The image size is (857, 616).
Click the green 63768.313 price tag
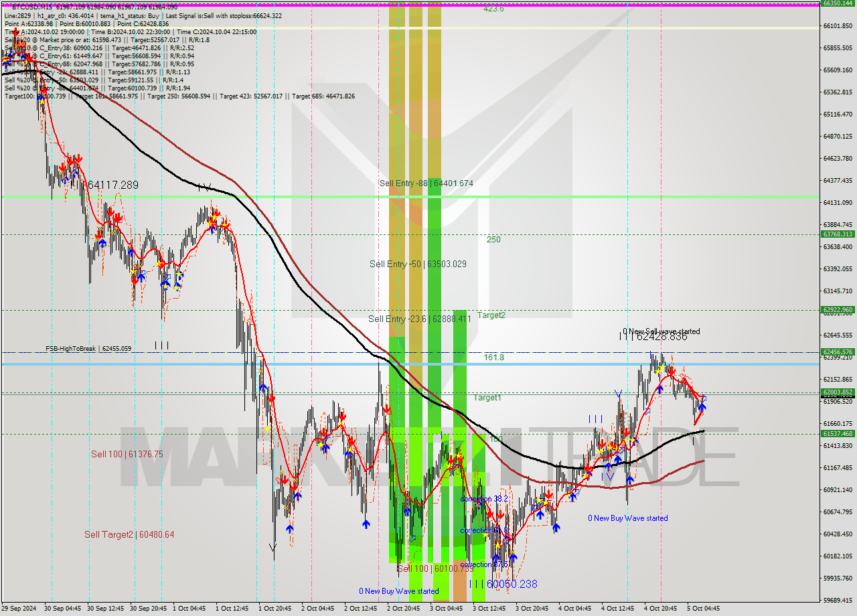pos(838,234)
